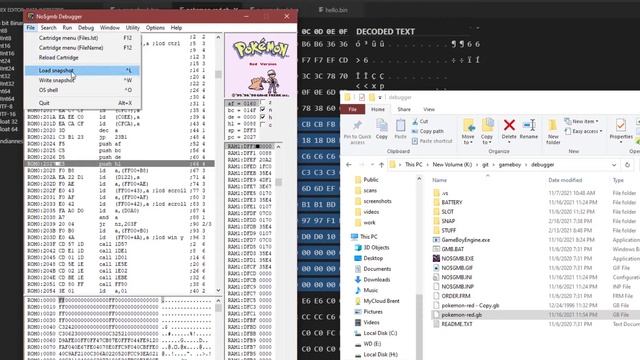Click the NoSgmb Debugger title bar icon

[x=31, y=17]
